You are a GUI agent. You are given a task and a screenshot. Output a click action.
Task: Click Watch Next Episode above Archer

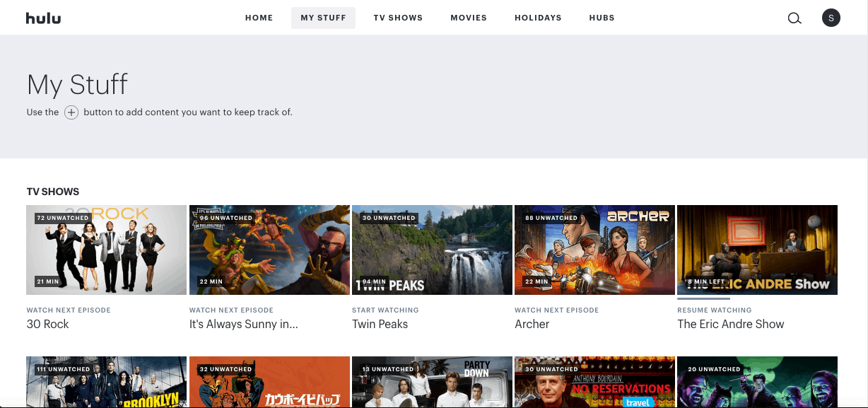(557, 310)
